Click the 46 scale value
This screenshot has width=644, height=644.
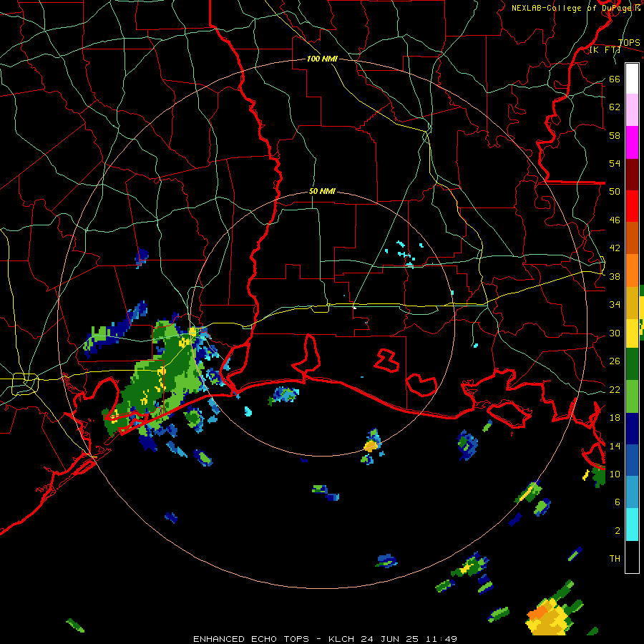tap(615, 220)
